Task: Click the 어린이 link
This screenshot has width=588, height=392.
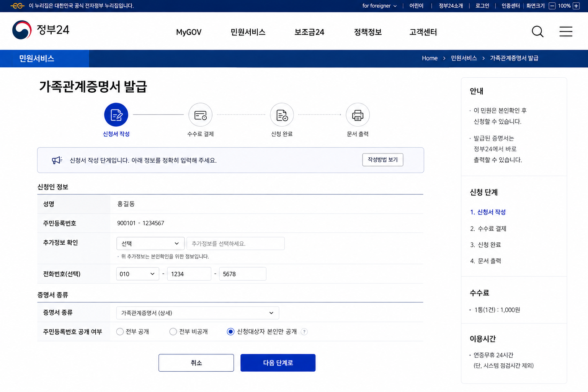Action: pyautogui.click(x=416, y=6)
